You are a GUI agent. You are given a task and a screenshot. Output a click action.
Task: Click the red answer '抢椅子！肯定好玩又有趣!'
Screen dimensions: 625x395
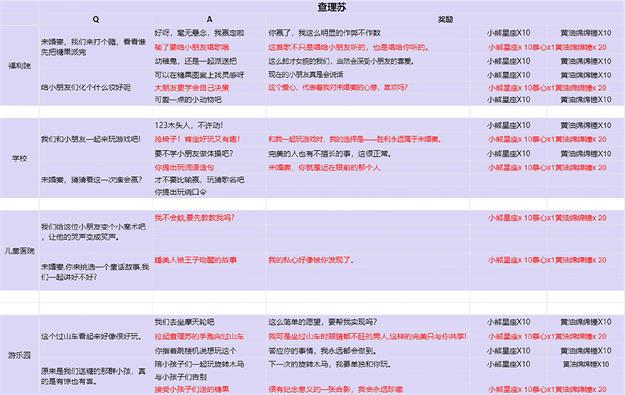(x=197, y=140)
